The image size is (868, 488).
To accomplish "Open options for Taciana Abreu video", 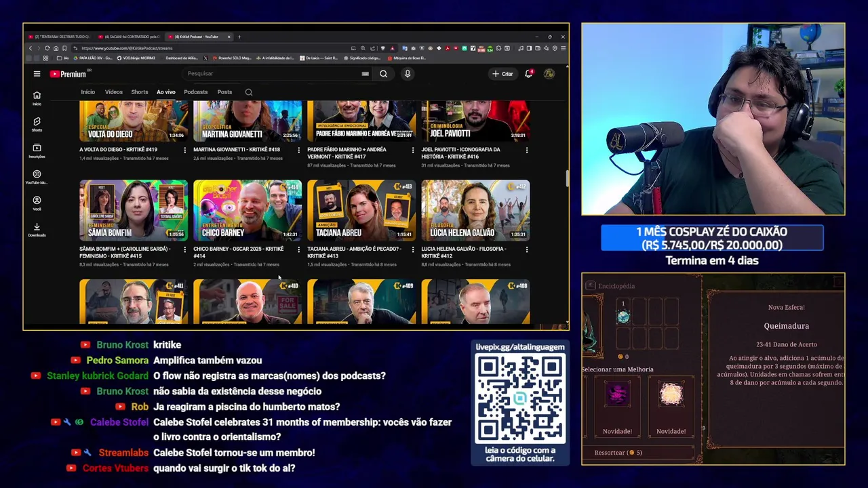I will coord(412,250).
